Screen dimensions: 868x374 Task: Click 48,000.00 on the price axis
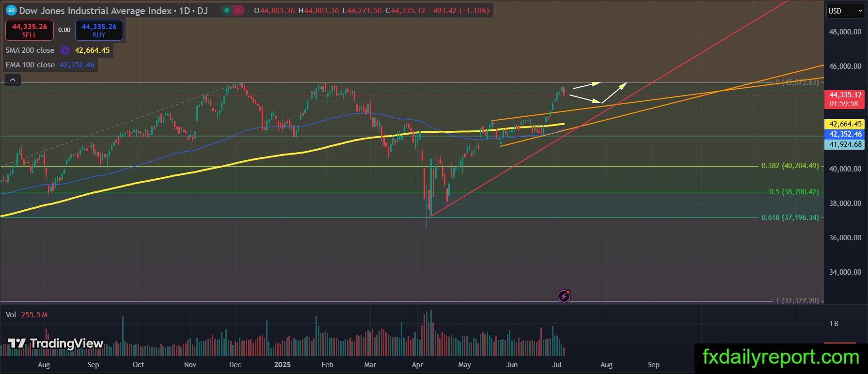[x=845, y=32]
